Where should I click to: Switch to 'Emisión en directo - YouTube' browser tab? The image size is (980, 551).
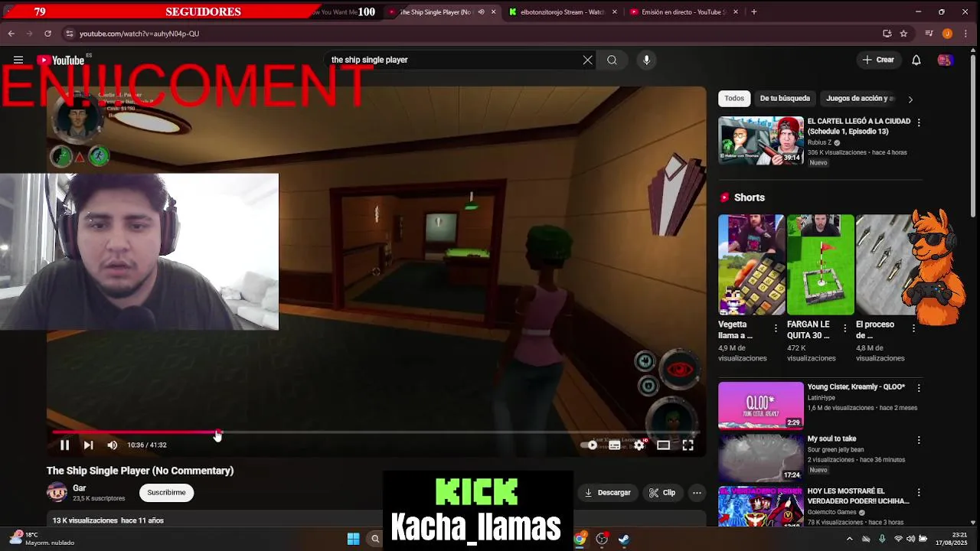(684, 11)
